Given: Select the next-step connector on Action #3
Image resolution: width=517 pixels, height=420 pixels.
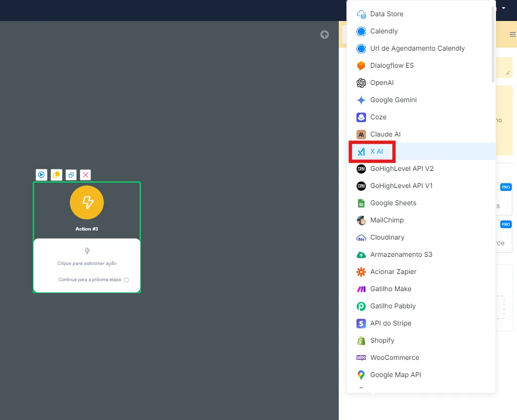Looking at the screenshot, I should tap(127, 280).
